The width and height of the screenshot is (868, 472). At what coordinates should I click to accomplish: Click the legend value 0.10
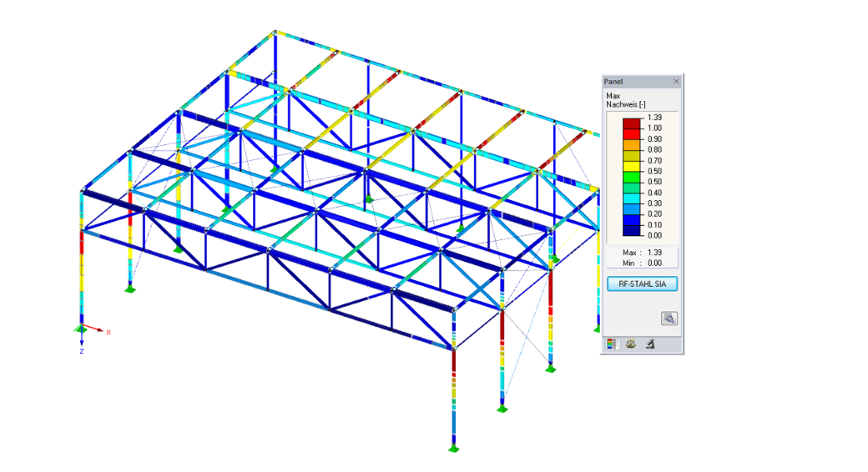tap(655, 224)
